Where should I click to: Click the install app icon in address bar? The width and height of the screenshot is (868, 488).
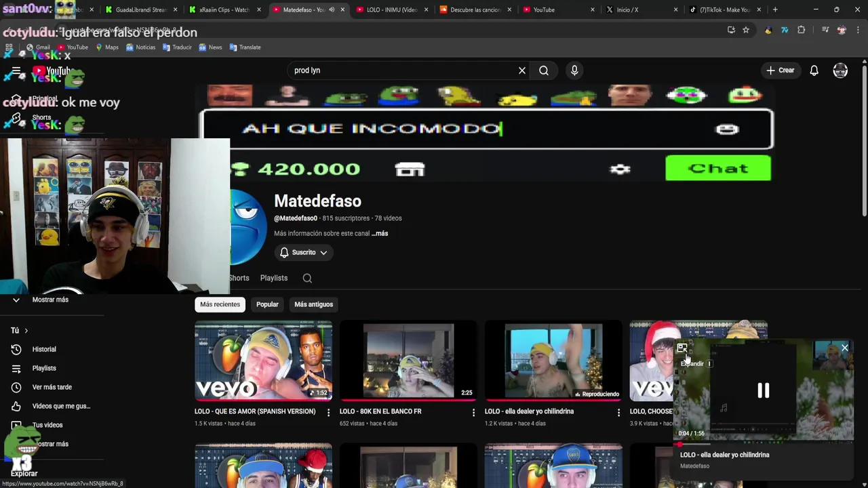(731, 30)
